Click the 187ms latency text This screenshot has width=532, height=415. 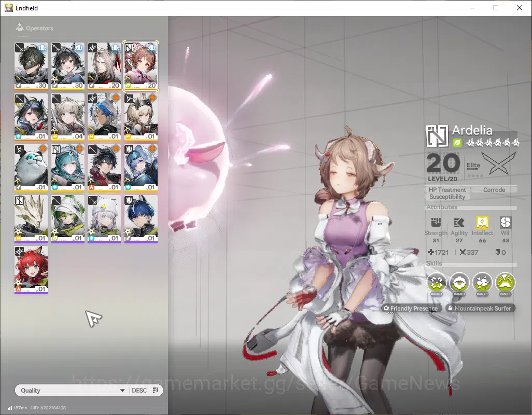click(x=20, y=408)
